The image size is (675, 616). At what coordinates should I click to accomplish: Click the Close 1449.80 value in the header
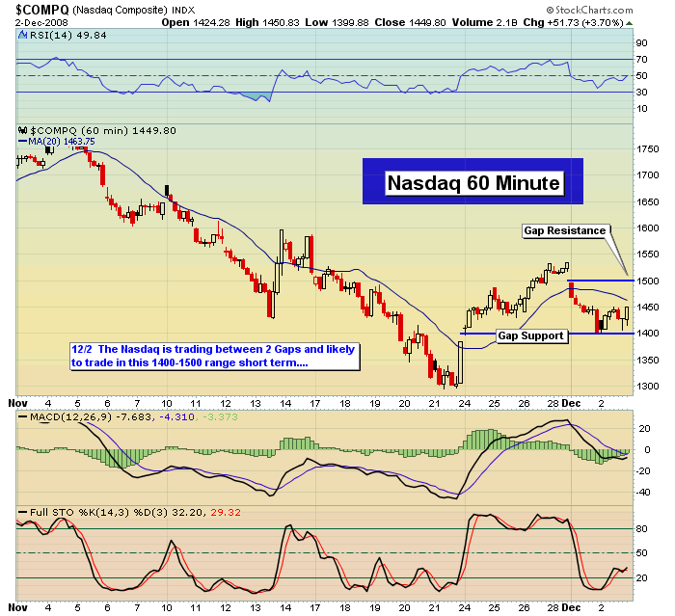click(x=410, y=22)
